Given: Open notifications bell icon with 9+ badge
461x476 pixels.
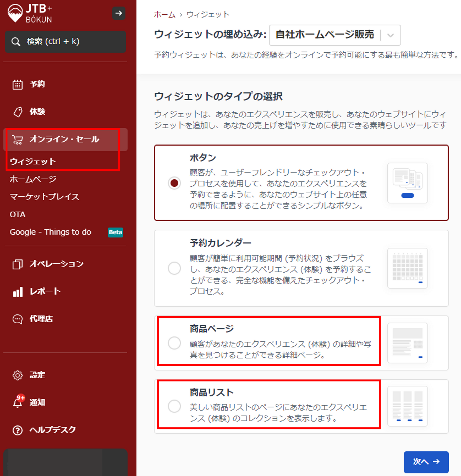Looking at the screenshot, I should (x=18, y=402).
